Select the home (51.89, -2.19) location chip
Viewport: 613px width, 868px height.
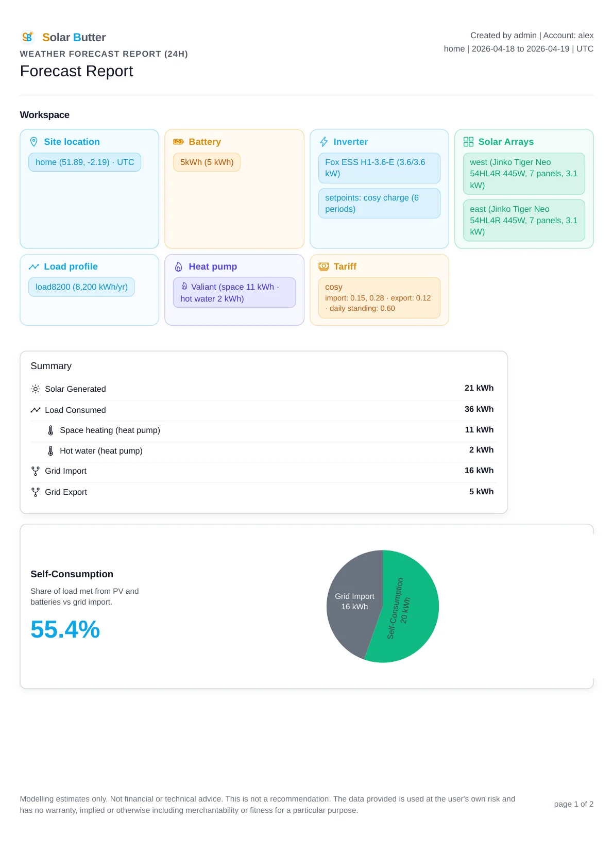(84, 162)
